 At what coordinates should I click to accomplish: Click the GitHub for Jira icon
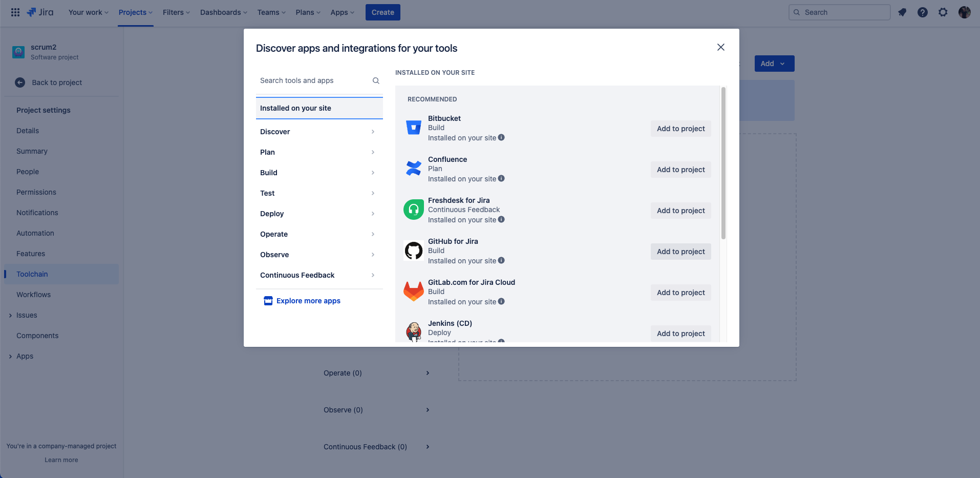[x=414, y=251]
